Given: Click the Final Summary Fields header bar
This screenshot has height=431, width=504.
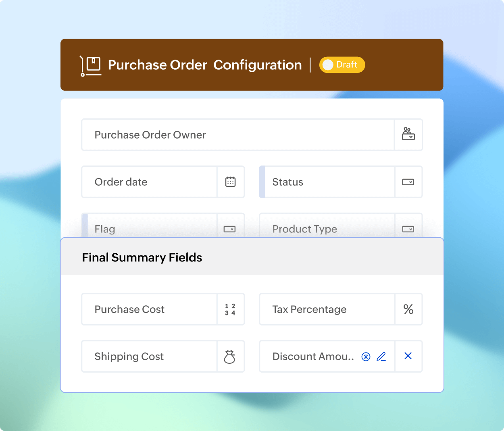Looking at the screenshot, I should tap(252, 257).
